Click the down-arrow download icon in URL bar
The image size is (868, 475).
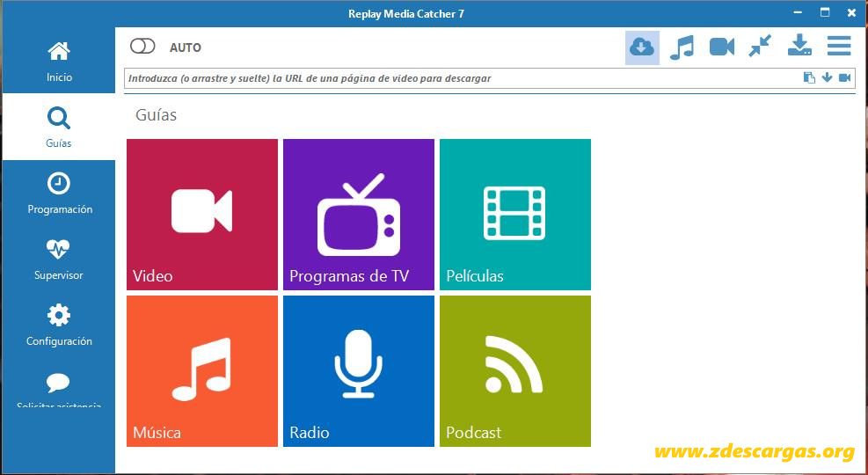(x=827, y=77)
